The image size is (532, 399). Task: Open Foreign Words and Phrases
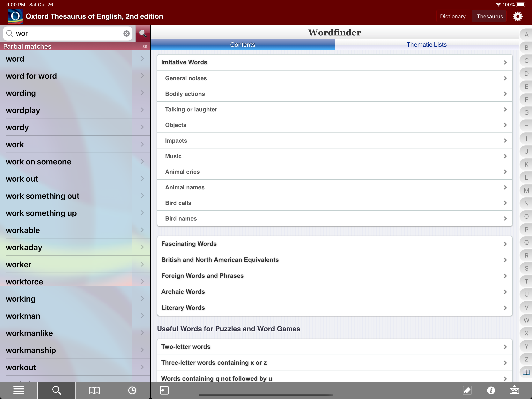[335, 276]
